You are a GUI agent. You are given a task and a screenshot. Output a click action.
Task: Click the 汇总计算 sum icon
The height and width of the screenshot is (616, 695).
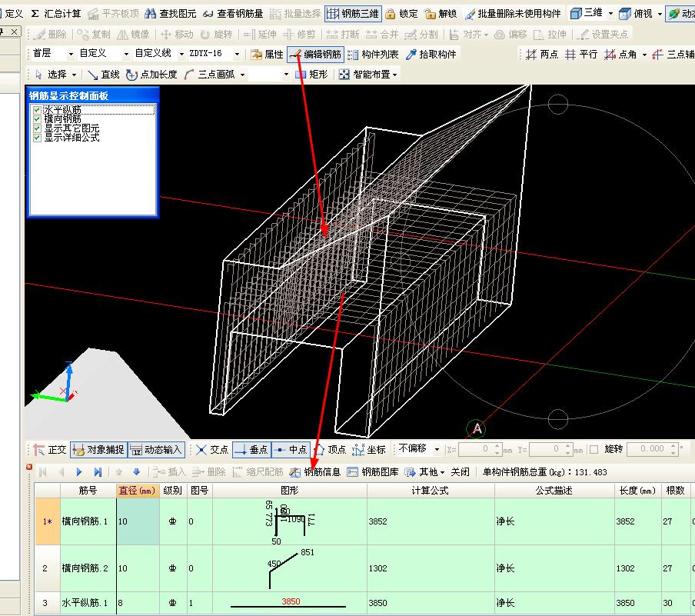pos(35,14)
